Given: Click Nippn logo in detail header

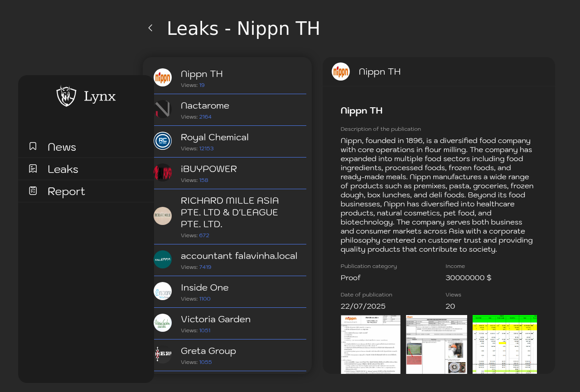Looking at the screenshot, I should point(341,72).
